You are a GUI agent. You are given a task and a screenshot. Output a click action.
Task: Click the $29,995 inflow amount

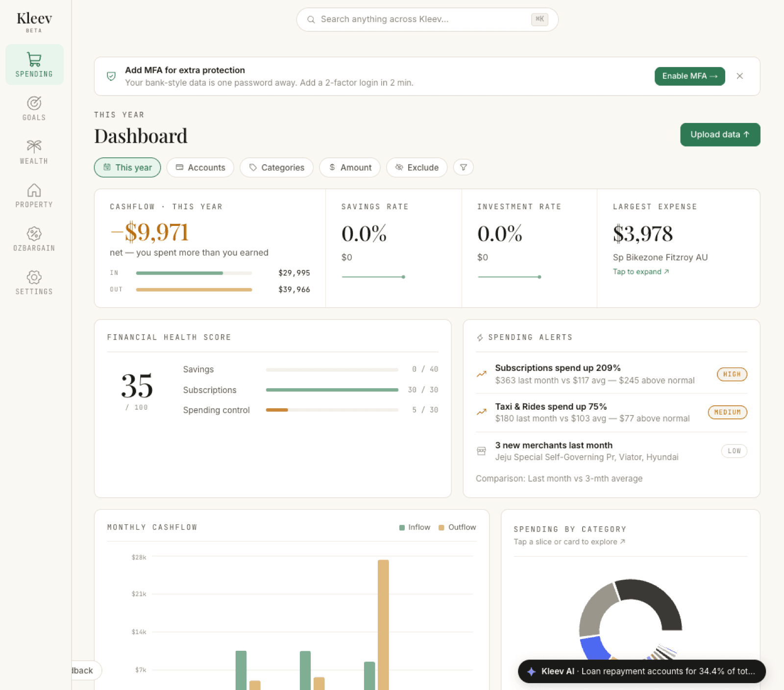tap(294, 273)
